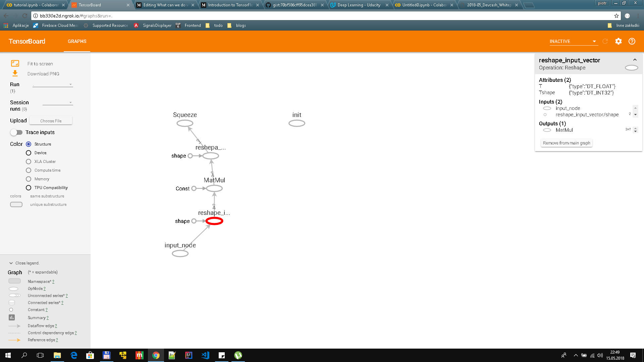This screenshot has width=644, height=362.
Task: Open the Run selection dropdown
Action: [53, 84]
